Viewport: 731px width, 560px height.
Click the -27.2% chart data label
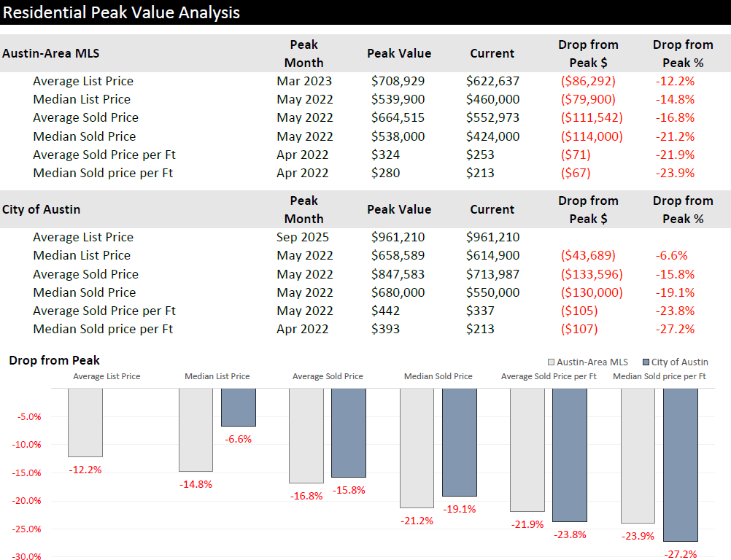click(x=678, y=554)
